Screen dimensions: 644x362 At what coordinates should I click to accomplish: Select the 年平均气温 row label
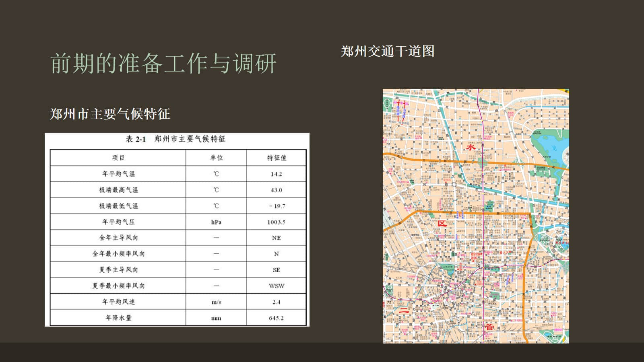[x=118, y=174]
